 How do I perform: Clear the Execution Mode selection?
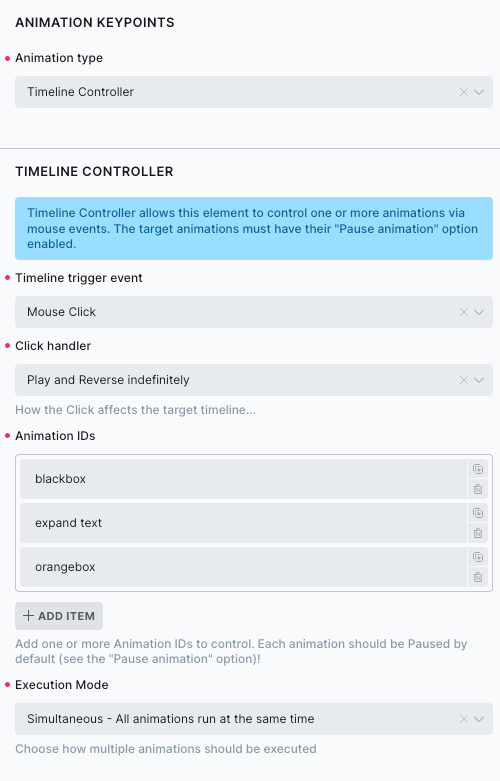coord(464,719)
